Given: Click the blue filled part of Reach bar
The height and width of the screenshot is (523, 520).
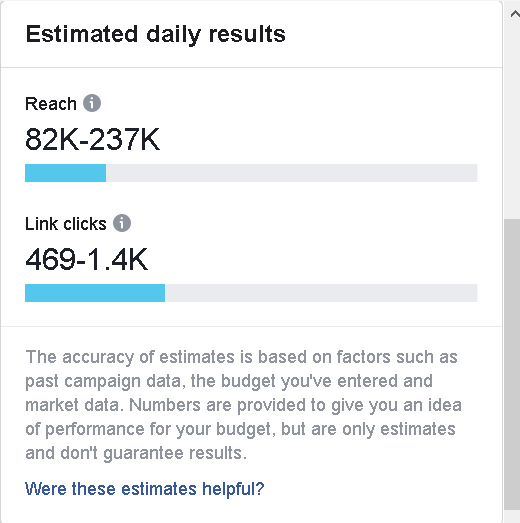Looking at the screenshot, I should tap(65, 173).
